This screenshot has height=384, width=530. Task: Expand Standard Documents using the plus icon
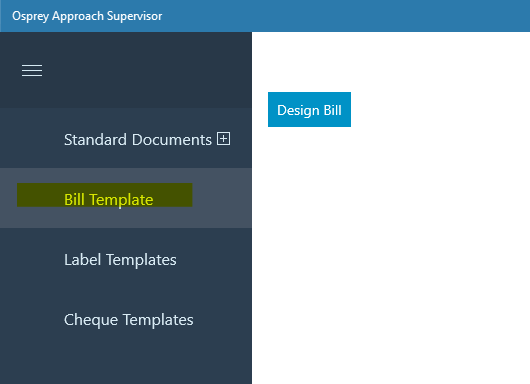pos(223,139)
